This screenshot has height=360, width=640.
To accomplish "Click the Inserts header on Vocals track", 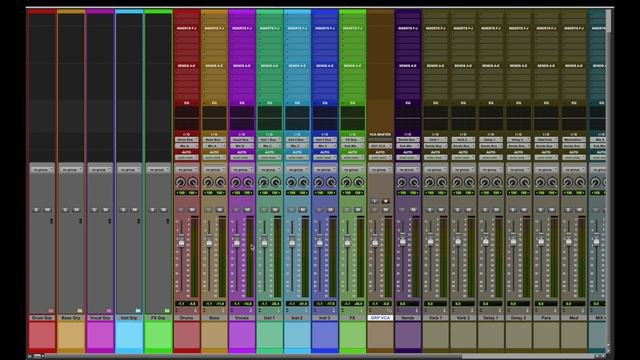I will pyautogui.click(x=242, y=28).
